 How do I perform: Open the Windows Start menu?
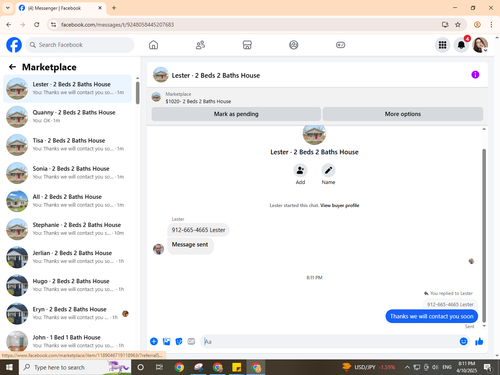[x=9, y=367]
